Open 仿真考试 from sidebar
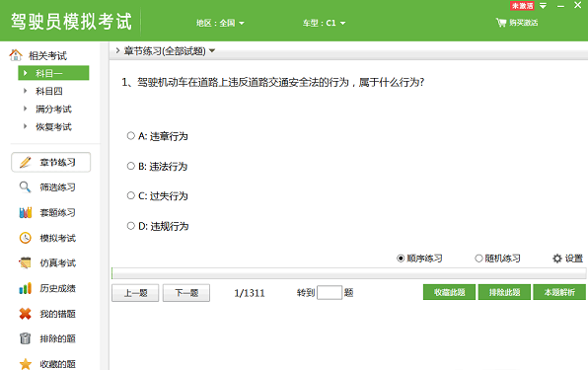The height and width of the screenshot is (370, 588). coord(58,263)
